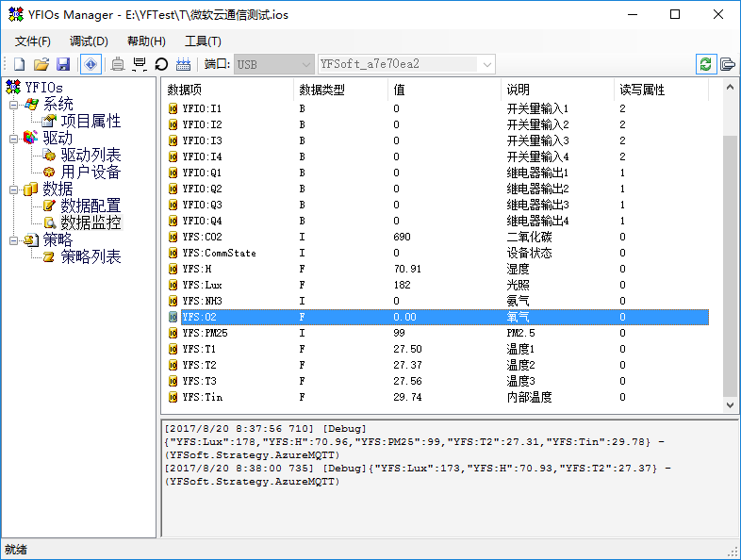Sort by the 数据项 column header
Screen dimensions: 741x560
coord(229,90)
